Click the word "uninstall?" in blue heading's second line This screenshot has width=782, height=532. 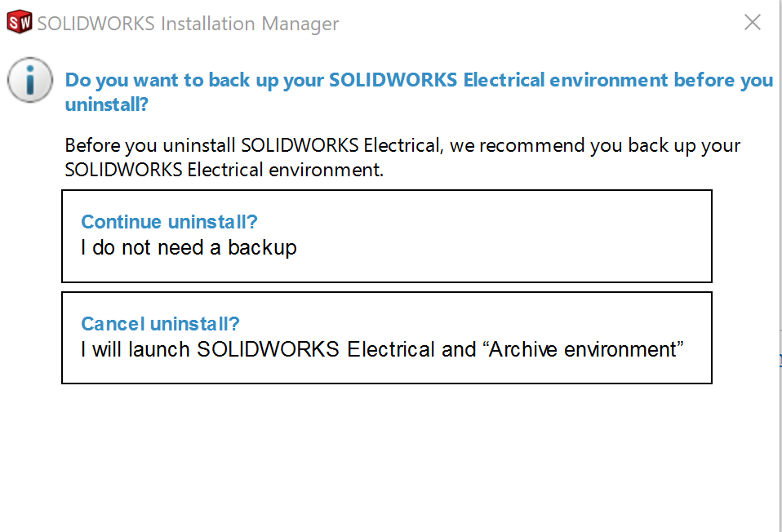pos(107,104)
